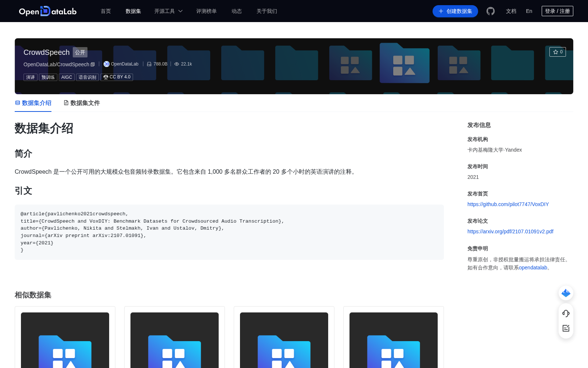Viewport: 588px width, 368px height.
Task: Click the dataset size disk icon
Action: point(149,64)
